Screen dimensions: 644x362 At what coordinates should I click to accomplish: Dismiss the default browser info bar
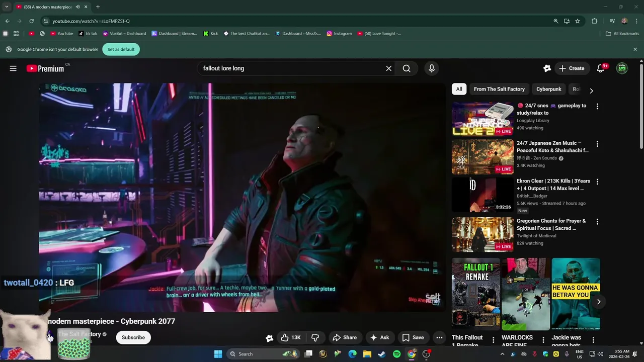pos(635,49)
